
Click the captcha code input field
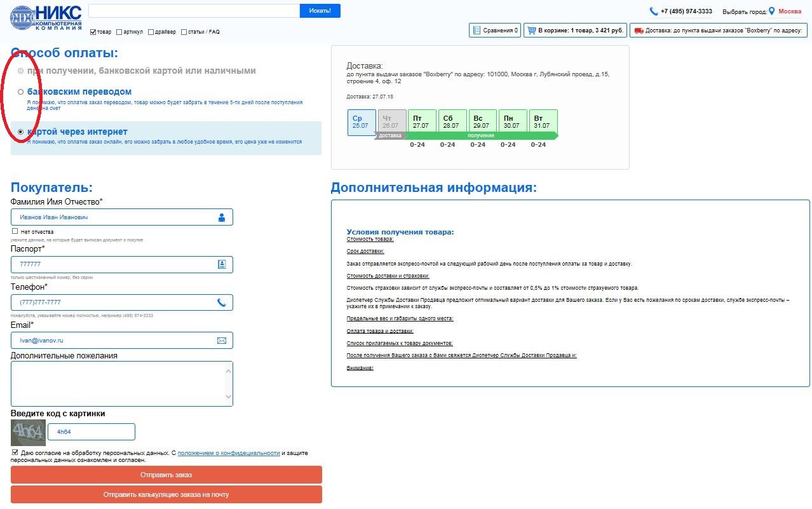91,431
